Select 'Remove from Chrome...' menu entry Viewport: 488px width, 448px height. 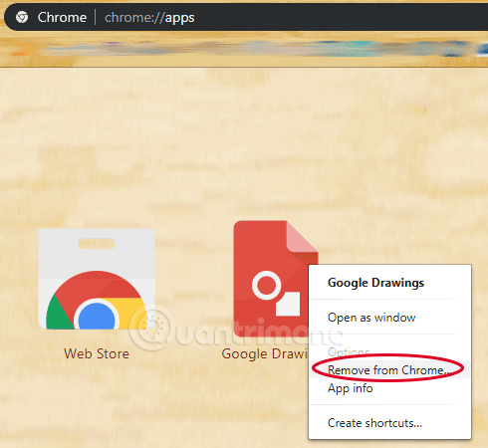(389, 369)
